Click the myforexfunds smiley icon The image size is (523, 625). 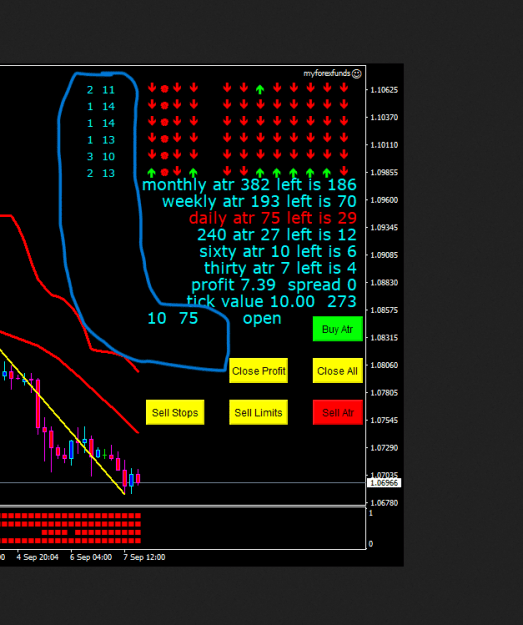pos(357,73)
